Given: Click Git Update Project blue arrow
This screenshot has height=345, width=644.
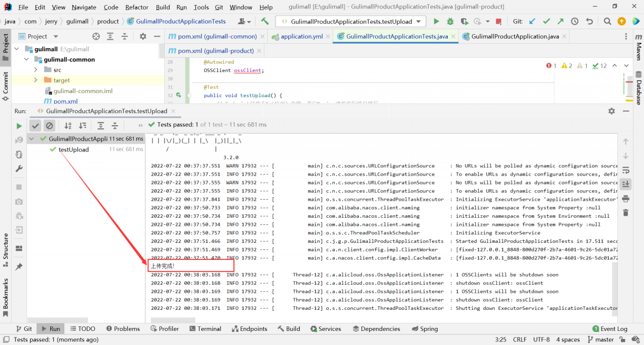Looking at the screenshot, I should 532,22.
